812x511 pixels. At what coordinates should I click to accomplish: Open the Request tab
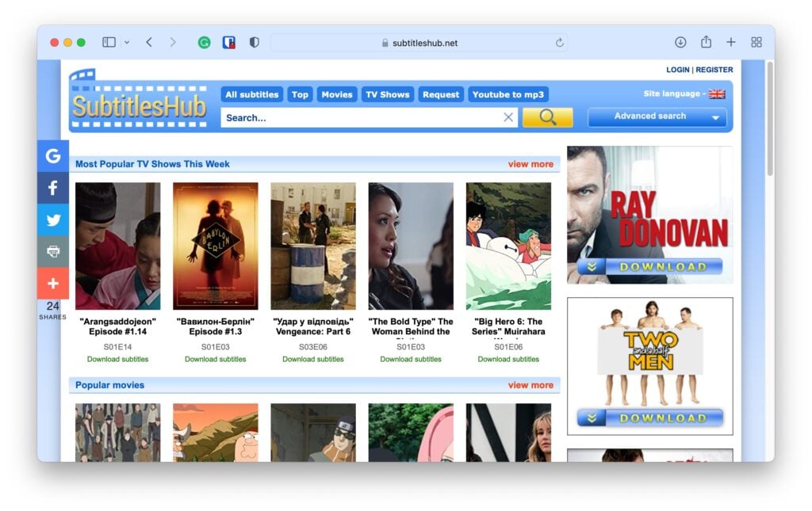[441, 94]
